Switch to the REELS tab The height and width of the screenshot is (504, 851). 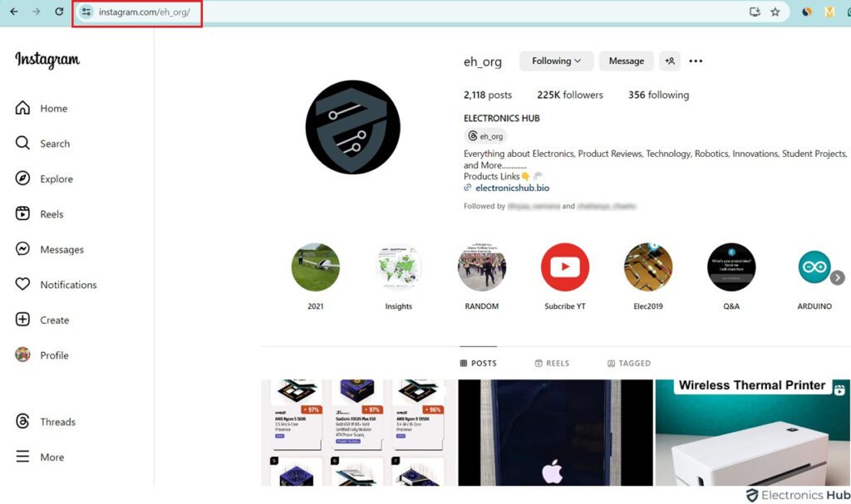(552, 363)
